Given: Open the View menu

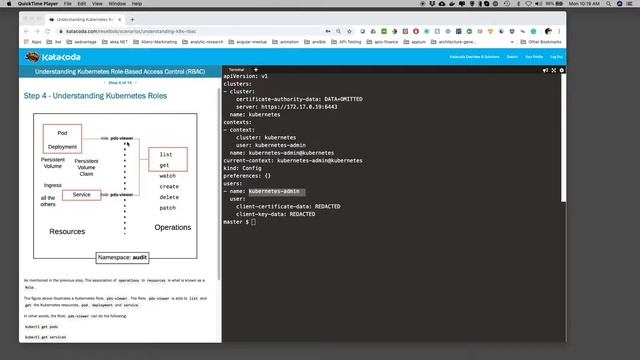Looking at the screenshot, I should (97, 4).
